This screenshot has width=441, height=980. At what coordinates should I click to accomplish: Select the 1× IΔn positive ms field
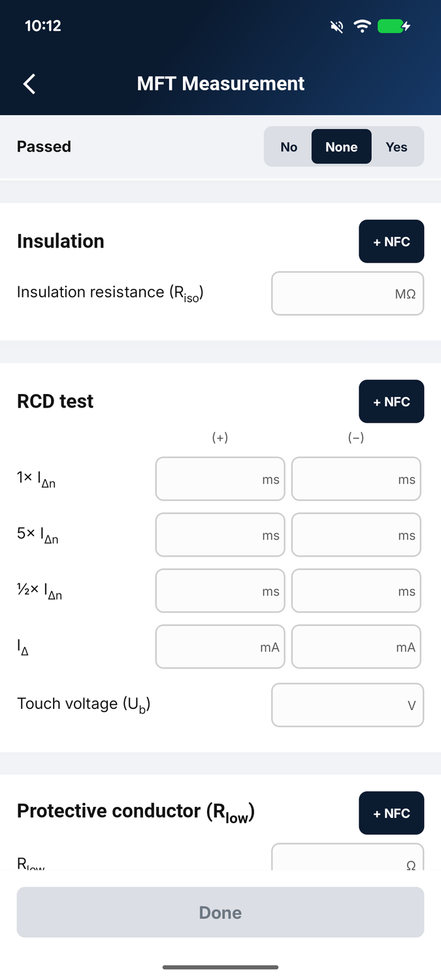(x=220, y=479)
